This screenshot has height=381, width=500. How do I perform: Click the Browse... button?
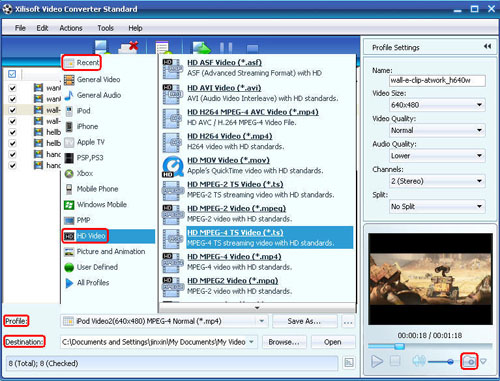click(x=284, y=342)
